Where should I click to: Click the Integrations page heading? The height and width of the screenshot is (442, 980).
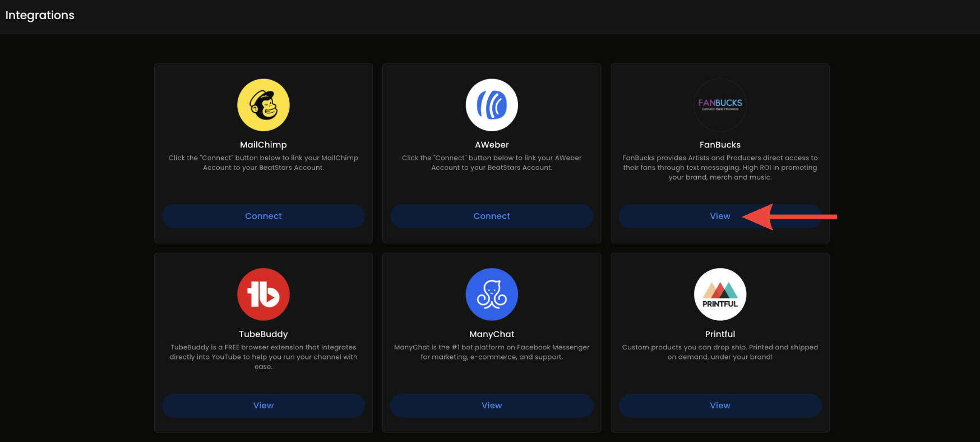(40, 15)
